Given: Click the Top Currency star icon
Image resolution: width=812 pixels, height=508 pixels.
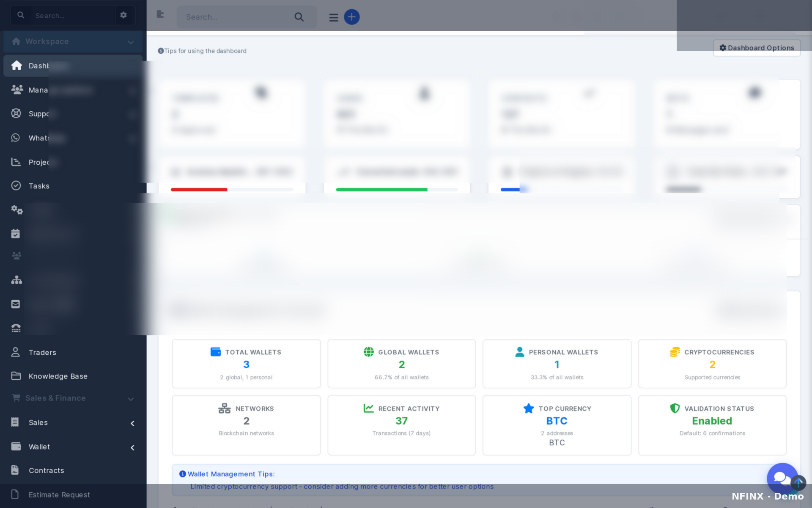Looking at the screenshot, I should pos(529,409).
